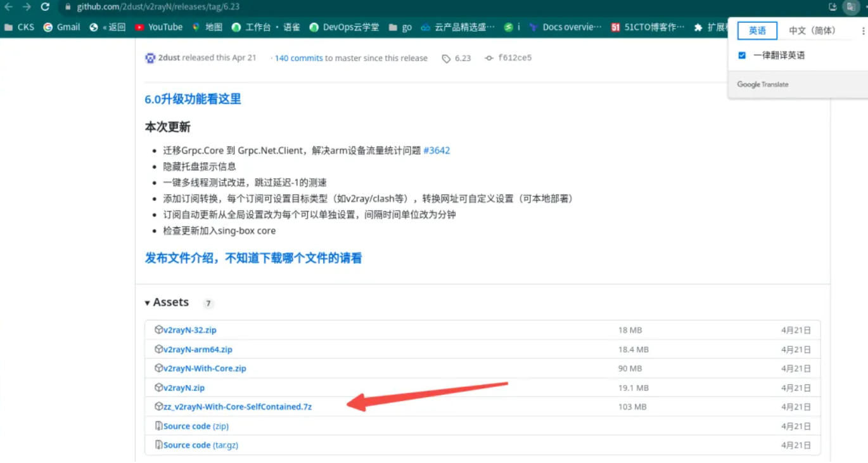Viewport: 868px width, 463px height.
Task: Open the translate popup options menu (three dots)
Action: click(862, 30)
